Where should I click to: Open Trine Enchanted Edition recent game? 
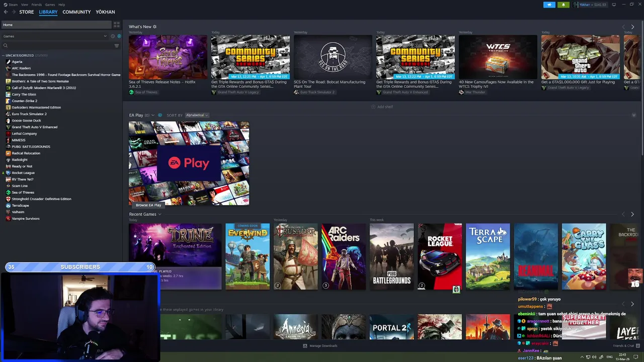pyautogui.click(x=175, y=245)
